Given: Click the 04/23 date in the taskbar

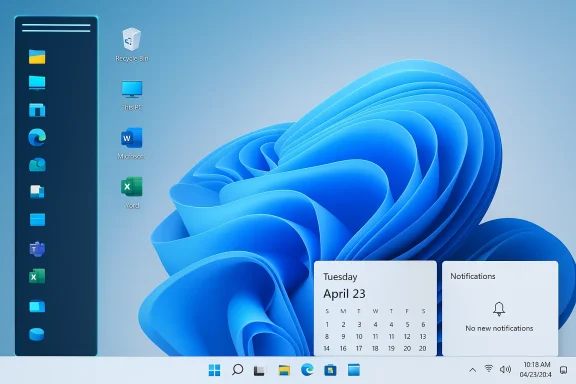Looking at the screenshot, I should click(536, 375).
